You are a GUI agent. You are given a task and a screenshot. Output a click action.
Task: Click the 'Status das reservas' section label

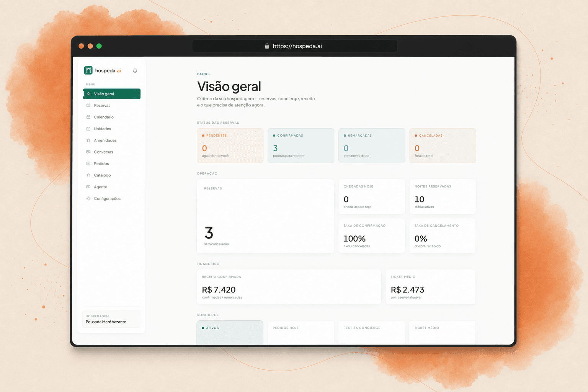coord(218,123)
